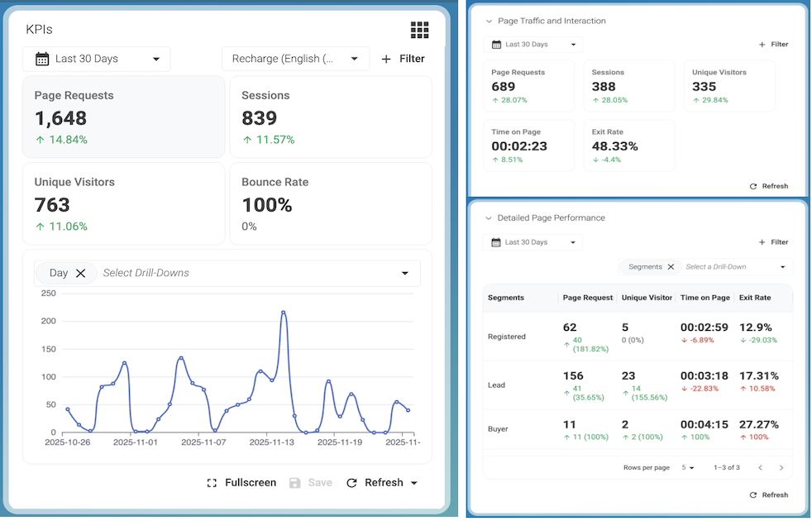The height and width of the screenshot is (521, 812).
Task: Collapse the Page Traffic and Interaction section
Action: click(489, 22)
